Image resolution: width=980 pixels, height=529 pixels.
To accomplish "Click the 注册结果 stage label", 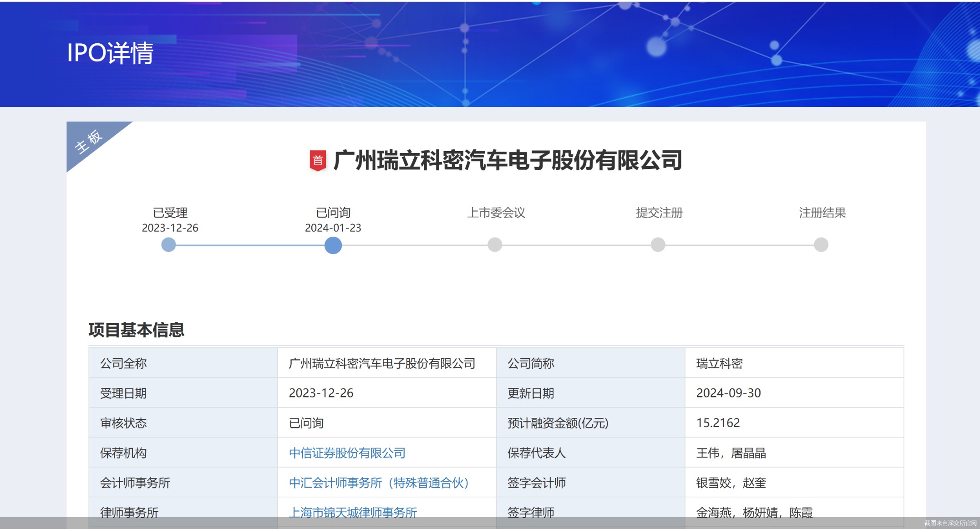I will point(823,213).
